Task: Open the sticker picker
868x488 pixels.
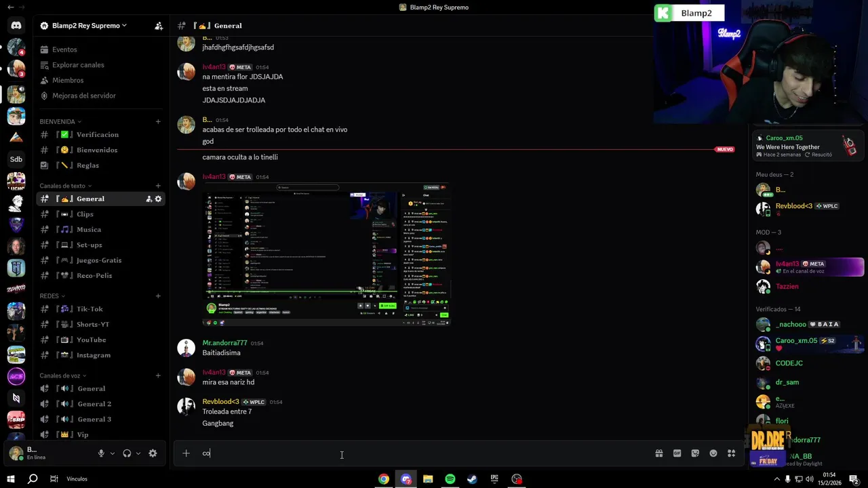Action: pos(695,453)
